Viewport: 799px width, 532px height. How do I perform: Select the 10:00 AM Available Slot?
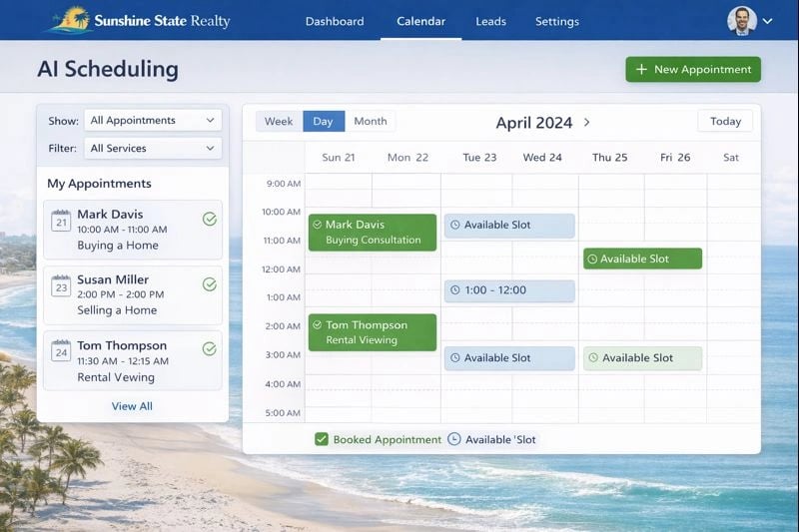coord(509,226)
